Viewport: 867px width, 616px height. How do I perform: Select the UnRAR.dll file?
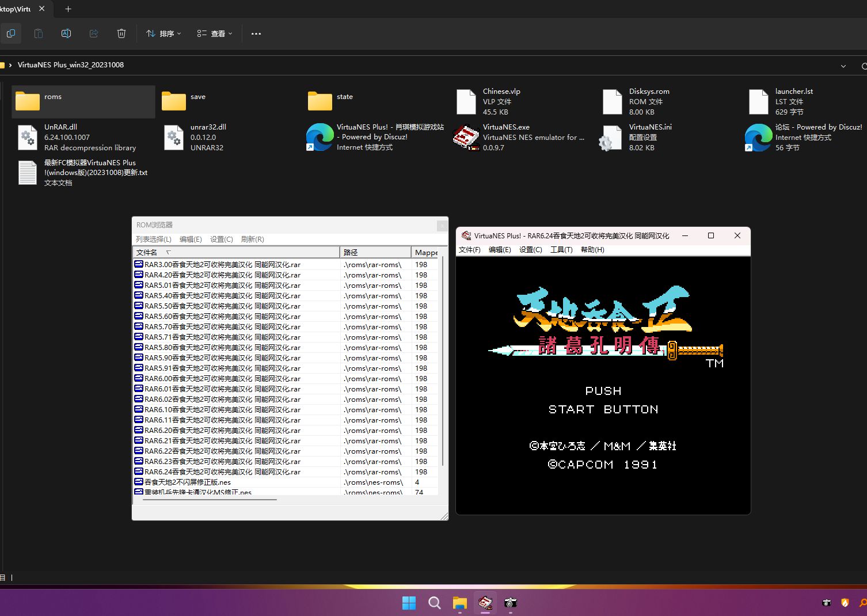pos(83,138)
